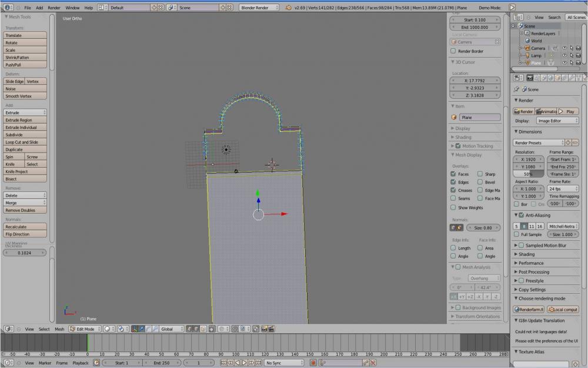
Task: Open the Edit Mode dropdown
Action: point(85,329)
